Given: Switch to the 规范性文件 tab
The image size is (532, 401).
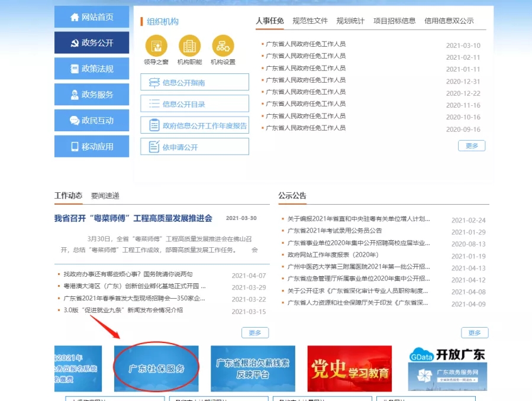Looking at the screenshot, I should click(310, 21).
